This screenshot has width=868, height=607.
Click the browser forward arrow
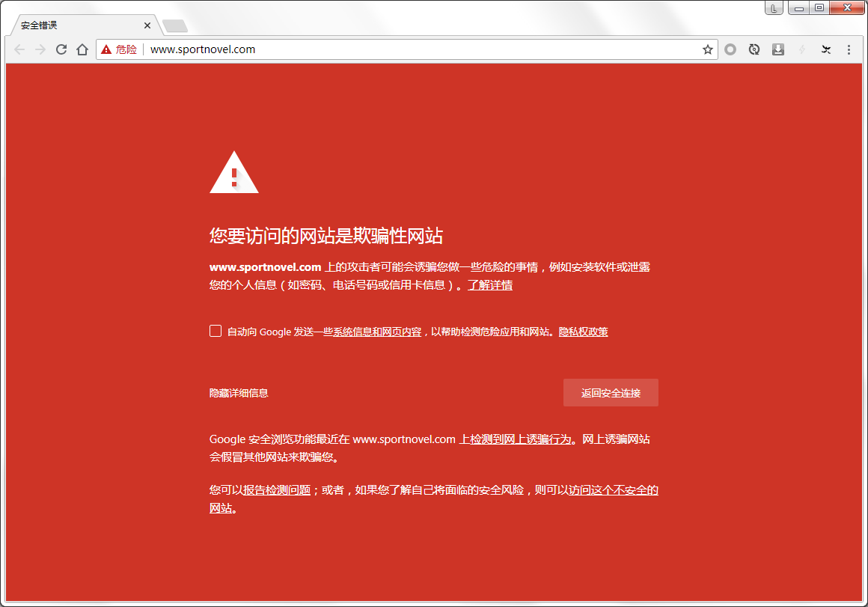coord(40,49)
